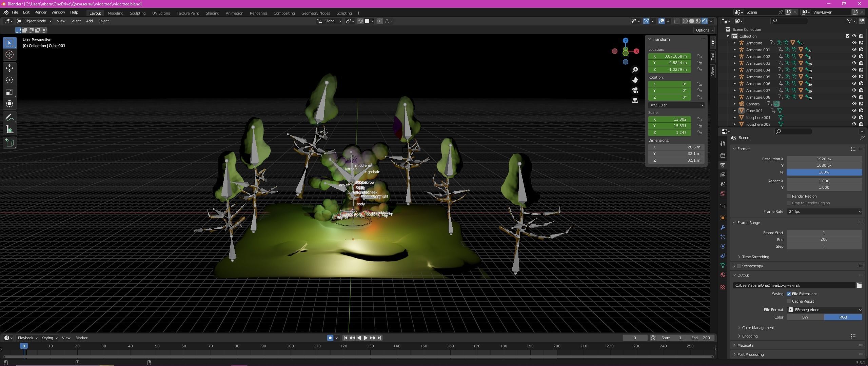The image size is (868, 366).
Task: Open the Tool sidebar tab
Action: [x=713, y=57]
